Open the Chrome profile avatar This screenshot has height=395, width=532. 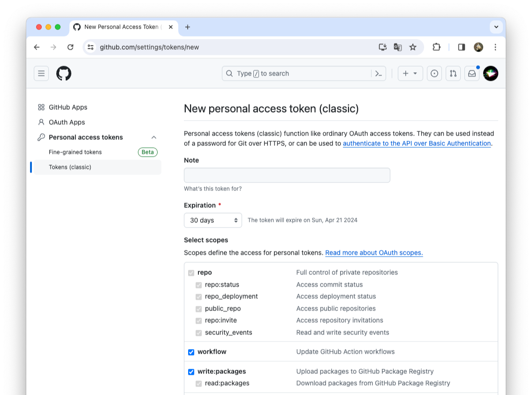point(479,47)
